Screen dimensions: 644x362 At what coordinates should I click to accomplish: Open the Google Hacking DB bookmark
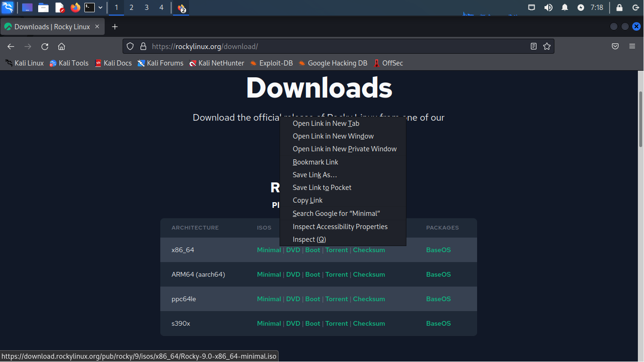pos(333,63)
